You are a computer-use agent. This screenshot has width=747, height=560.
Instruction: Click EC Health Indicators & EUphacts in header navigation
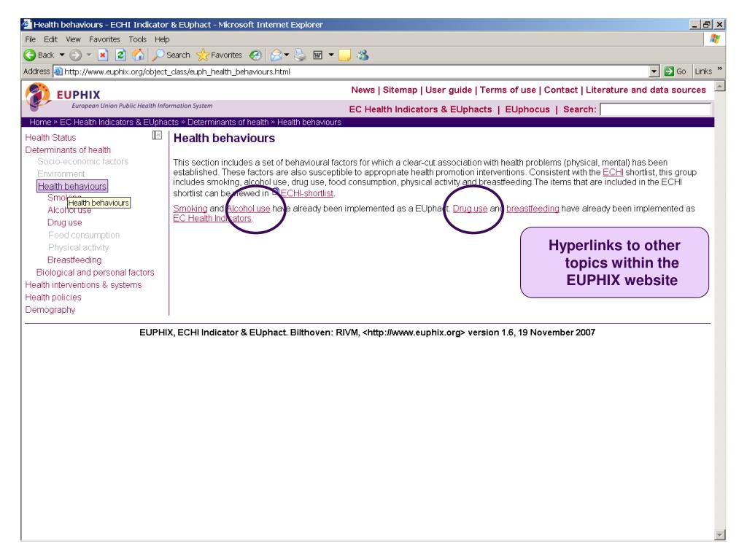point(420,109)
